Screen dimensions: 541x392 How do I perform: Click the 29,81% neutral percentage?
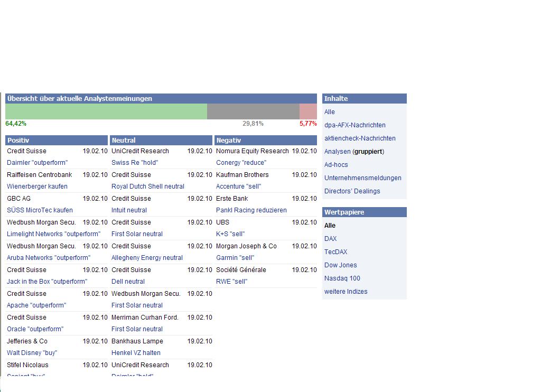pyautogui.click(x=253, y=124)
